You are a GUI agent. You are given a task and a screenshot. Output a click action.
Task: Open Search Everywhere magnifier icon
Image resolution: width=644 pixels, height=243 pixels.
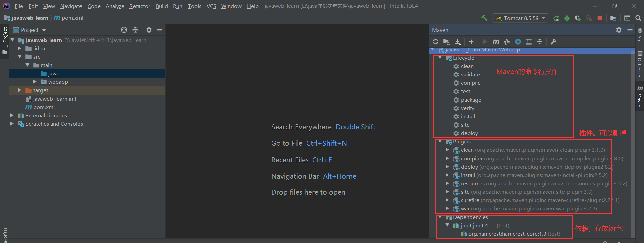click(x=638, y=18)
